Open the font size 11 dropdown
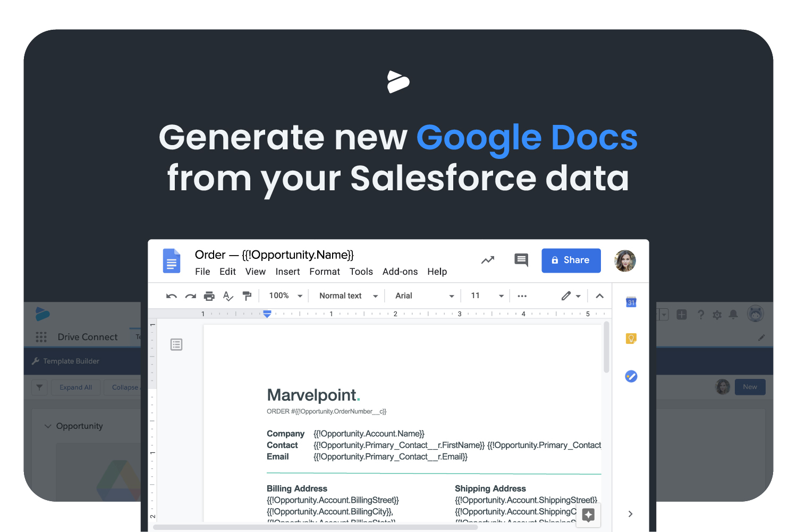The width and height of the screenshot is (797, 532). pyautogui.click(x=487, y=296)
